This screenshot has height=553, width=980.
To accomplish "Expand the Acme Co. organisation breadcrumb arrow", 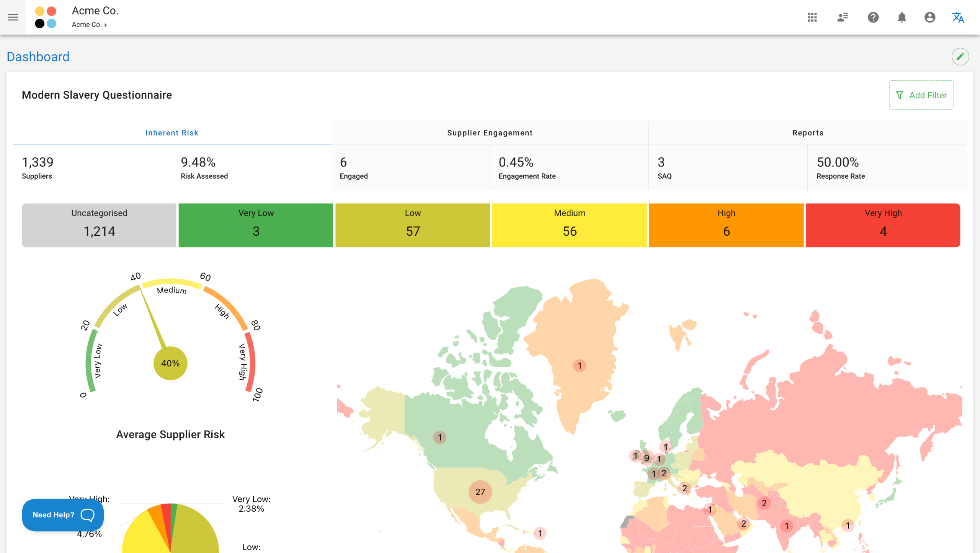I will (106, 25).
